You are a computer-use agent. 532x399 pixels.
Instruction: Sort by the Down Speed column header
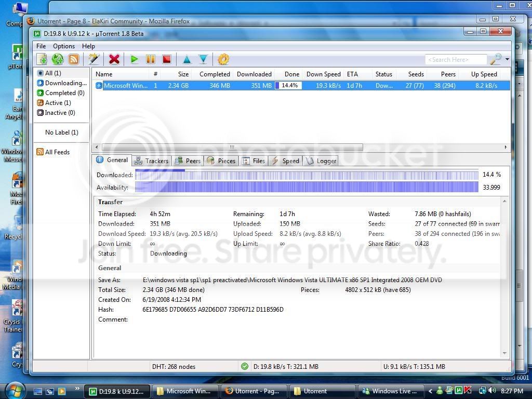(322, 74)
